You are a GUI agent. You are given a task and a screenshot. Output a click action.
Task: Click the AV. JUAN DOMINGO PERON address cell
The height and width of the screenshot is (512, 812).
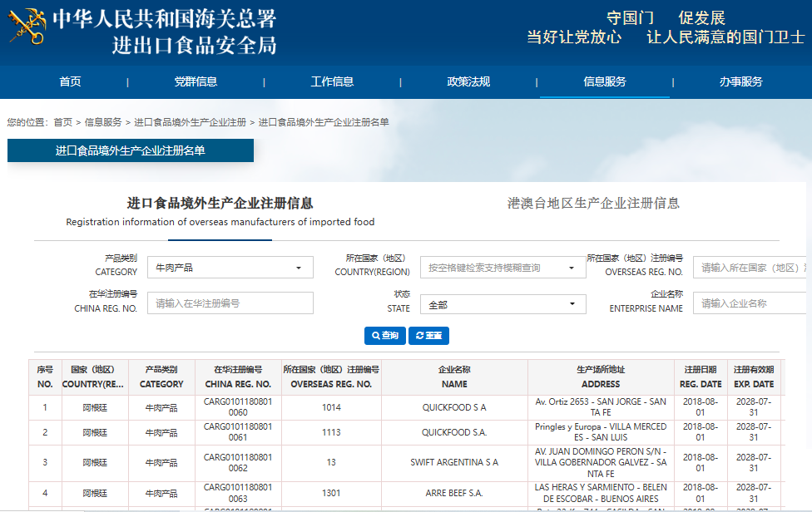coord(601,462)
